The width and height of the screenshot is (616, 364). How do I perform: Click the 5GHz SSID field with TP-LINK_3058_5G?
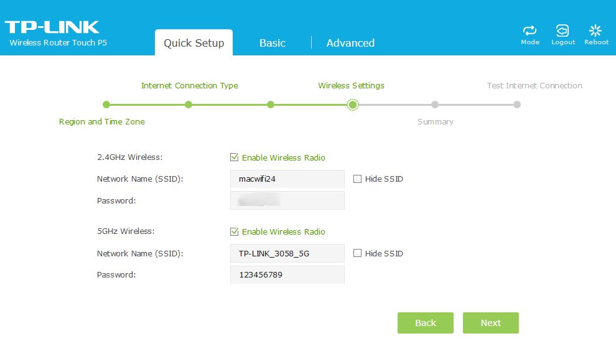[287, 253]
